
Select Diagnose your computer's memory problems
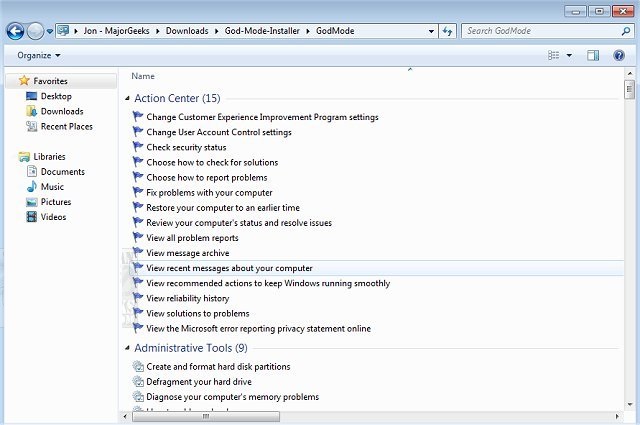click(x=233, y=397)
